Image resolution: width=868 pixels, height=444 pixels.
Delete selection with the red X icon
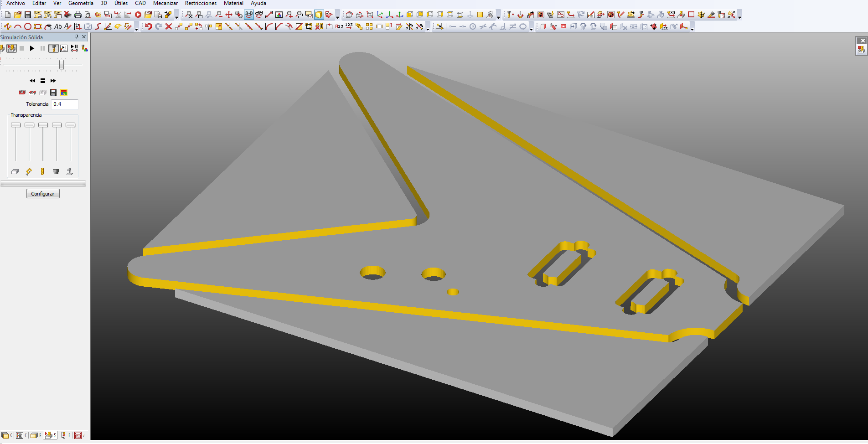point(169,26)
